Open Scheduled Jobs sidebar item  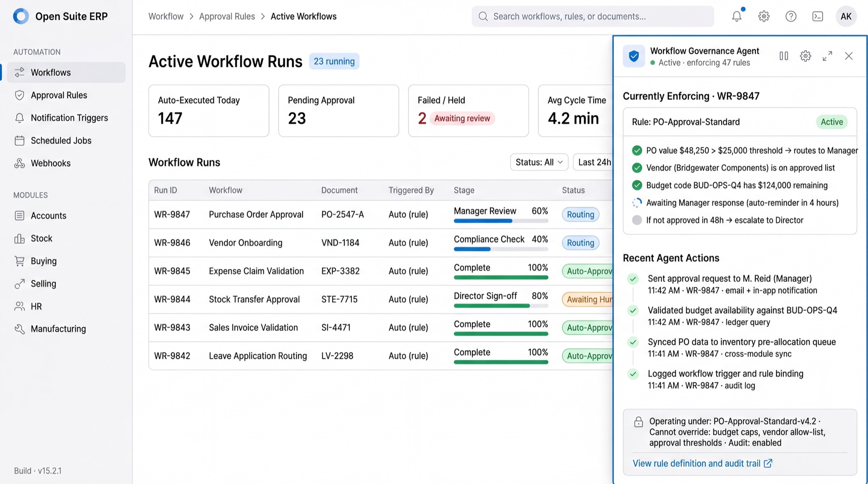pyautogui.click(x=66, y=141)
